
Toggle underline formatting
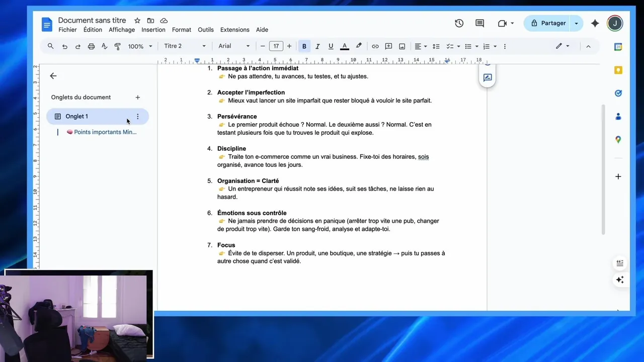(x=331, y=46)
